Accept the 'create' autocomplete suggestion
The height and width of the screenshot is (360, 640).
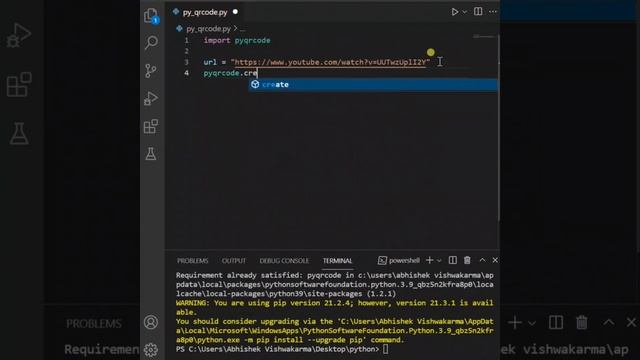(x=373, y=84)
